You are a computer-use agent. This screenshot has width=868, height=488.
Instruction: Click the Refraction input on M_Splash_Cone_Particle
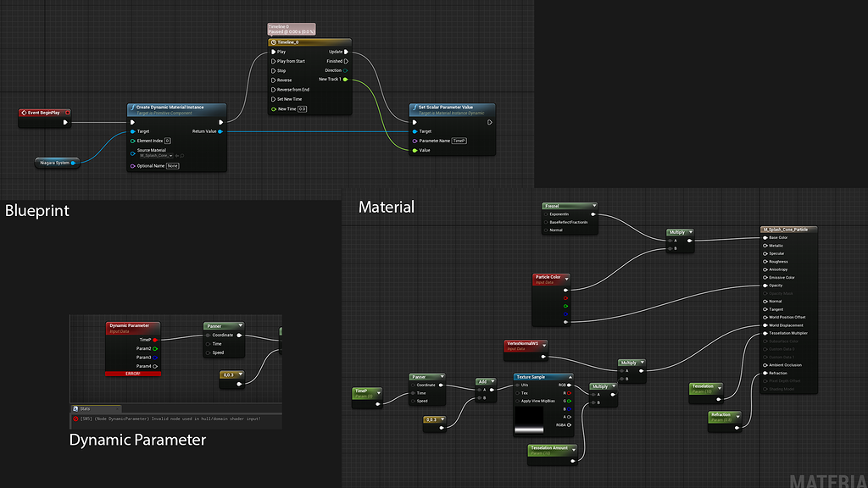(765, 373)
